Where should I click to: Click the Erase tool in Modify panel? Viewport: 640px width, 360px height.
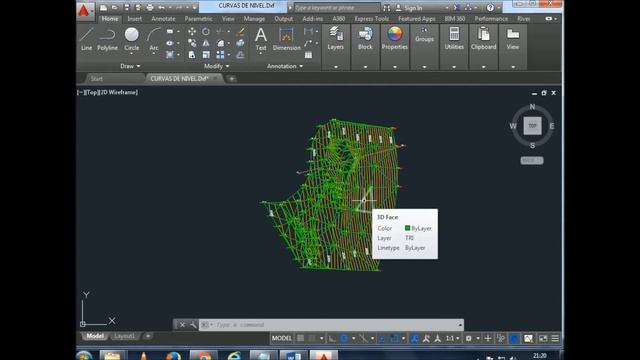(x=240, y=31)
